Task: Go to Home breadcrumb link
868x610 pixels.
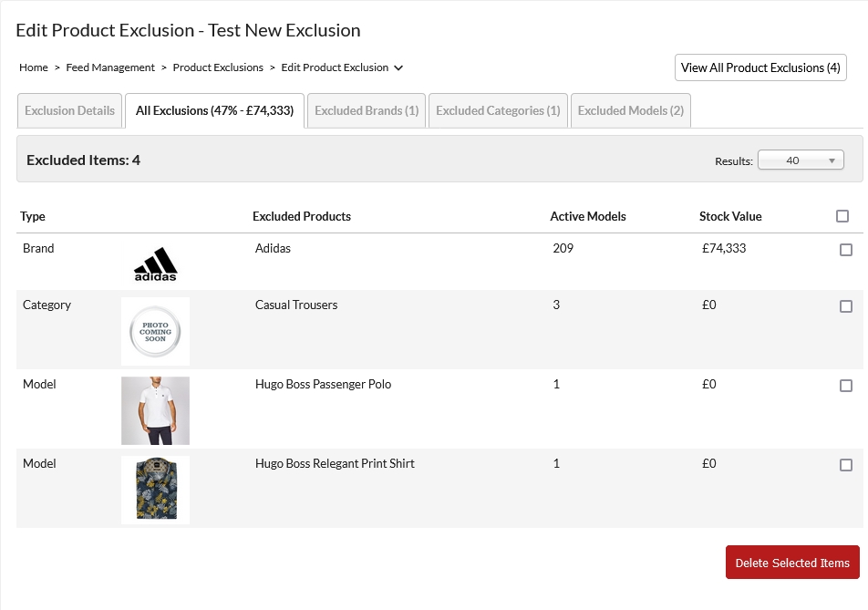Action: [x=34, y=67]
